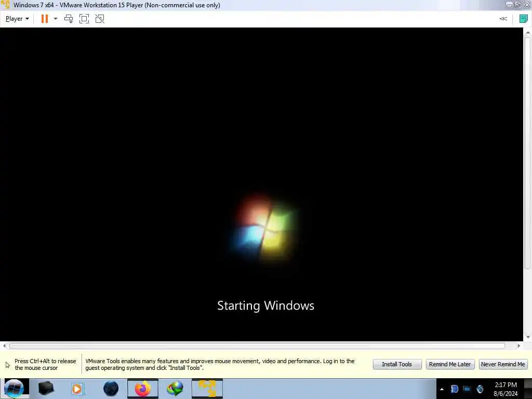Open the Windows Start menu orb
Viewport: 532px width, 399px height.
14,389
